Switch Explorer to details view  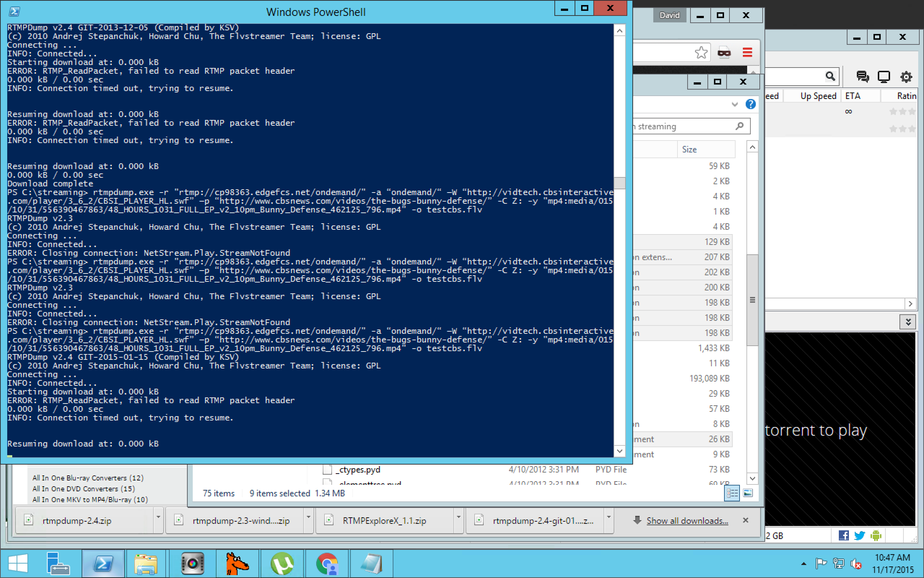click(x=732, y=493)
